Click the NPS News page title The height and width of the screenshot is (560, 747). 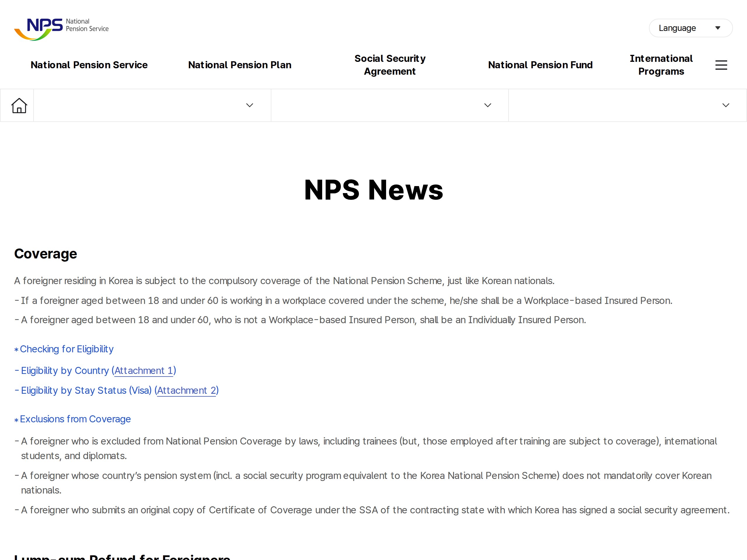tap(373, 190)
